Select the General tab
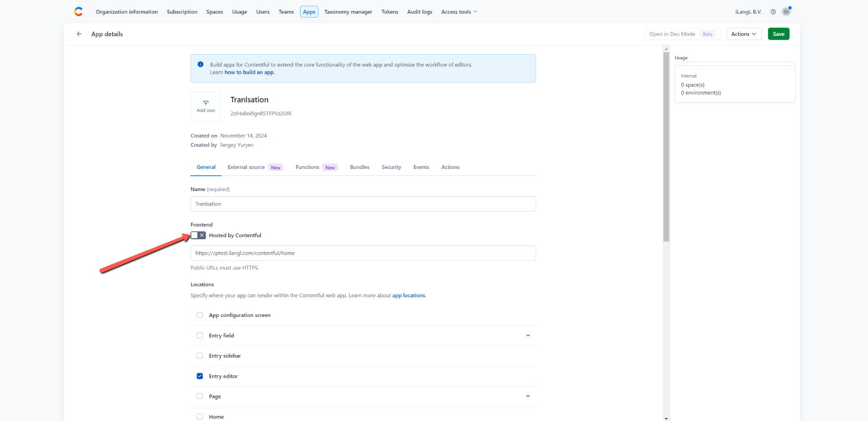This screenshot has width=868, height=421. (206, 167)
